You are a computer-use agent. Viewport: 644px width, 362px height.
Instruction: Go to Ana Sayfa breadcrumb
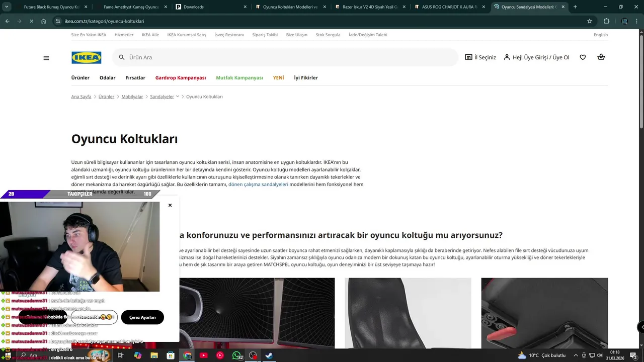click(x=81, y=97)
